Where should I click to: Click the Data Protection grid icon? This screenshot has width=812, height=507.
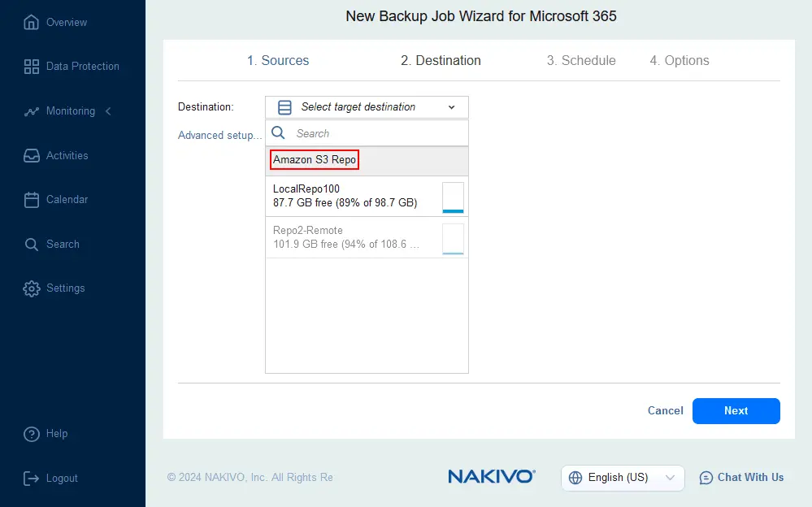coord(31,67)
